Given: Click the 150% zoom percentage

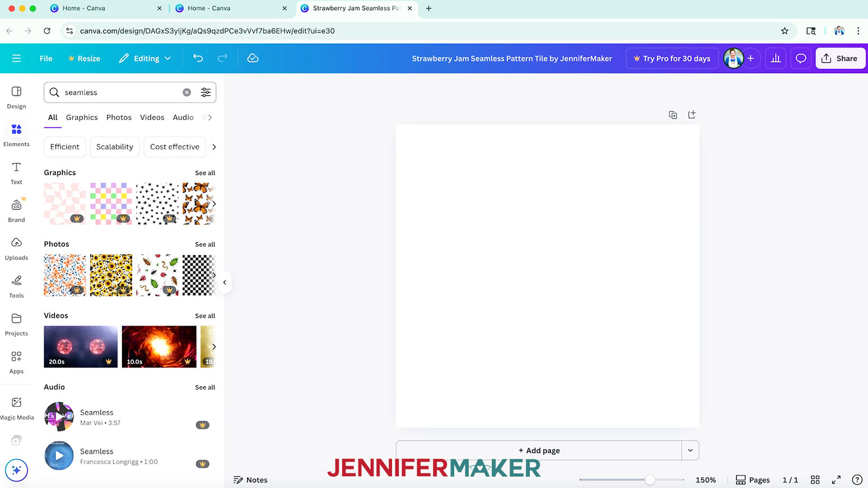Looking at the screenshot, I should click(x=706, y=480).
